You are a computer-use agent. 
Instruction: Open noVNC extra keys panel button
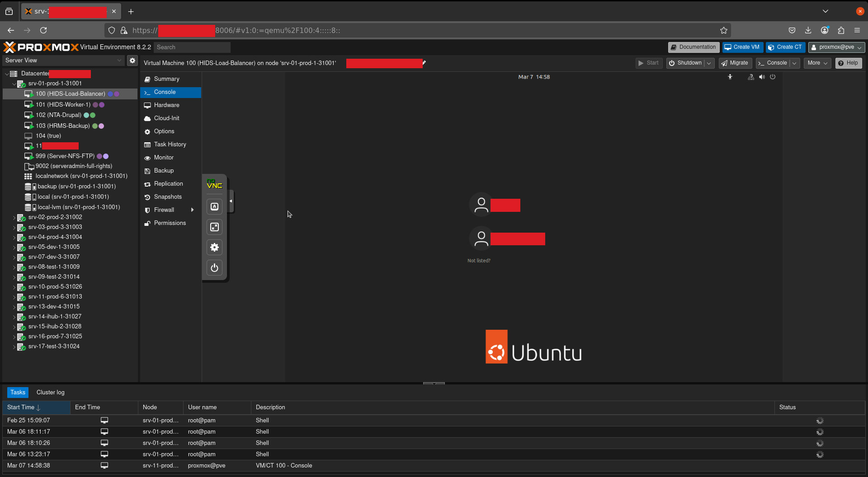click(x=214, y=207)
